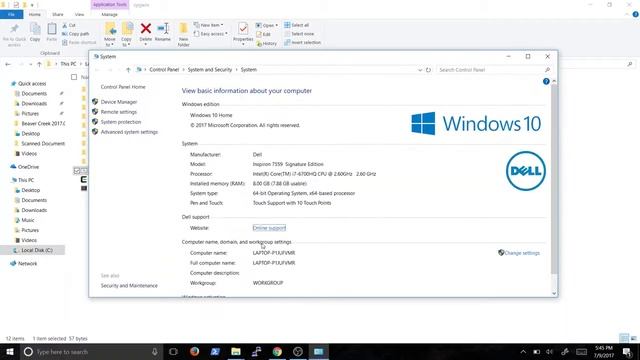Screen dimensions: 640x360
Task: Click the taskbar search box
Action: (90, 352)
